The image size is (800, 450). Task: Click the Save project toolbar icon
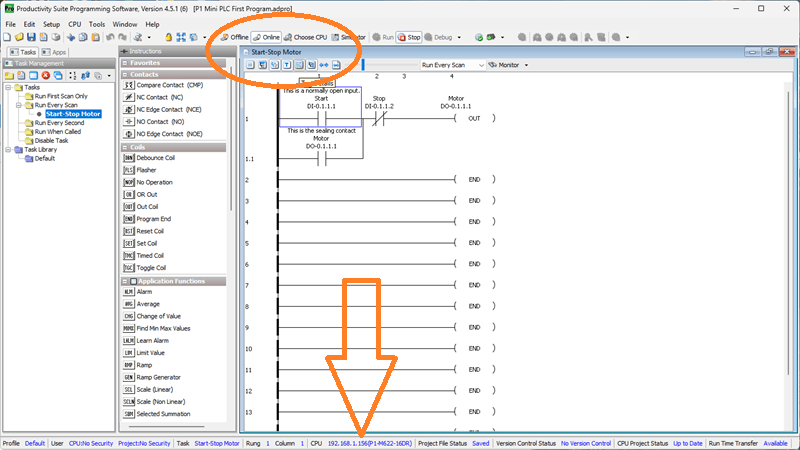tap(32, 37)
